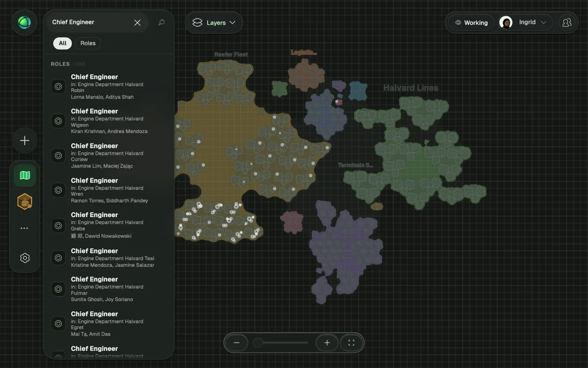Click the fit to screen icon
Image resolution: width=588 pixels, height=368 pixels.
point(351,343)
